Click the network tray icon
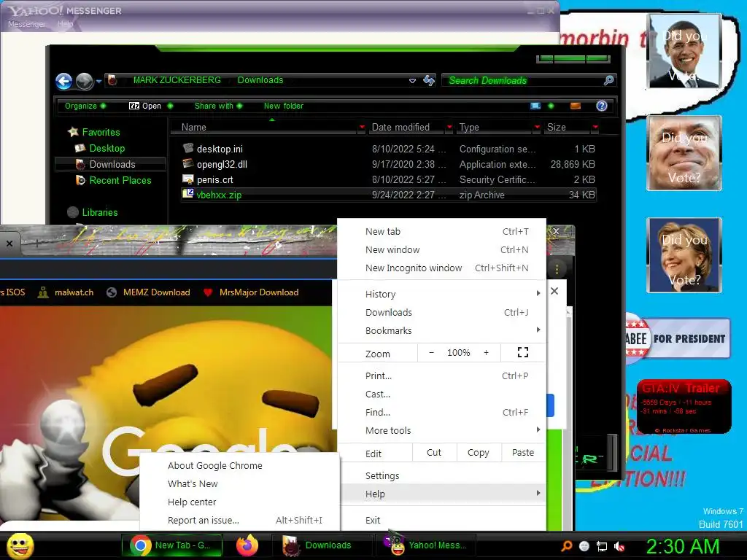Image resolution: width=747 pixels, height=560 pixels. pyautogui.click(x=602, y=546)
